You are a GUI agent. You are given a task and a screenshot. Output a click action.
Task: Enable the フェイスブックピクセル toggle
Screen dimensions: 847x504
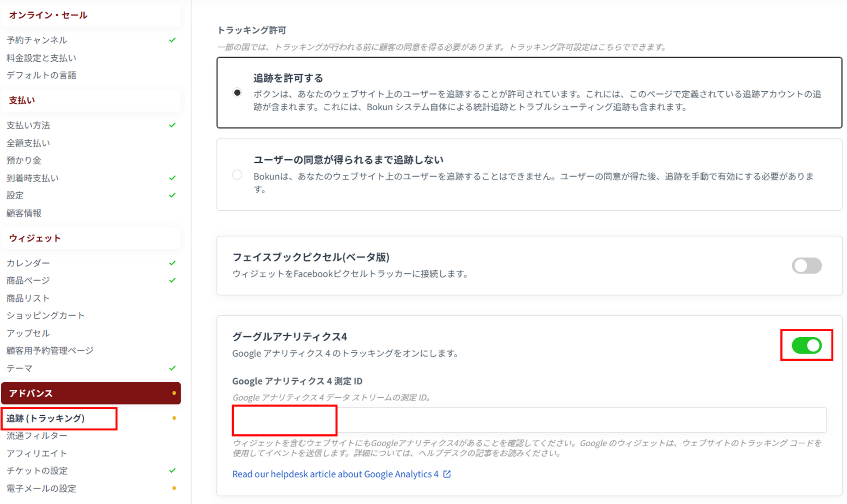(806, 265)
